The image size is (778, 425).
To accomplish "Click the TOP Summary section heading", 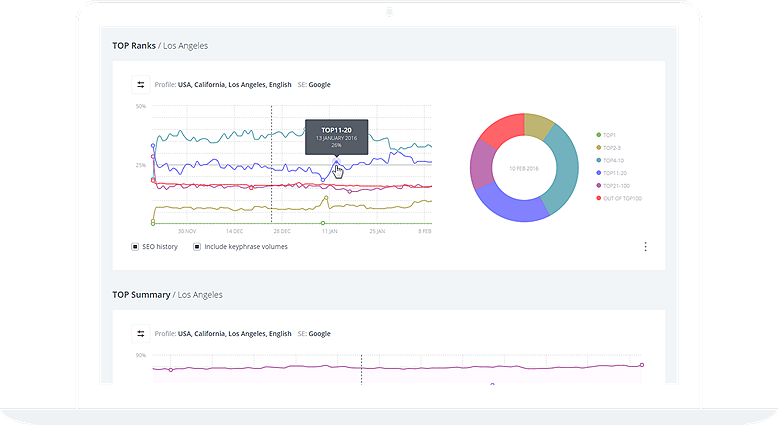I will 167,295.
